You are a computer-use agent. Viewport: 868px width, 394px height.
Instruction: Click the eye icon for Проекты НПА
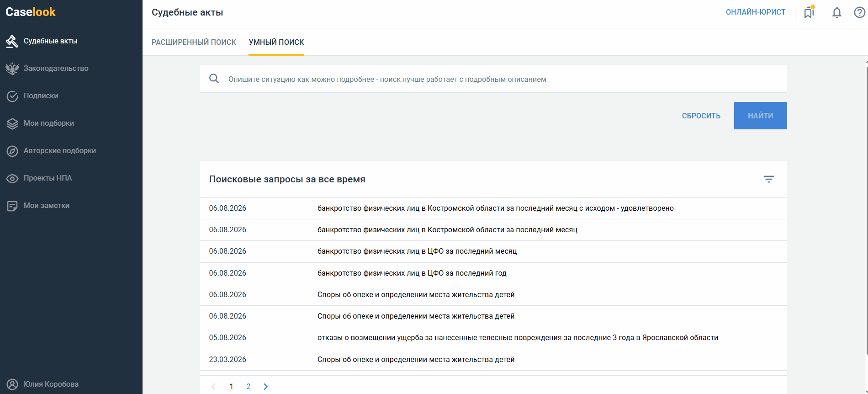12,178
